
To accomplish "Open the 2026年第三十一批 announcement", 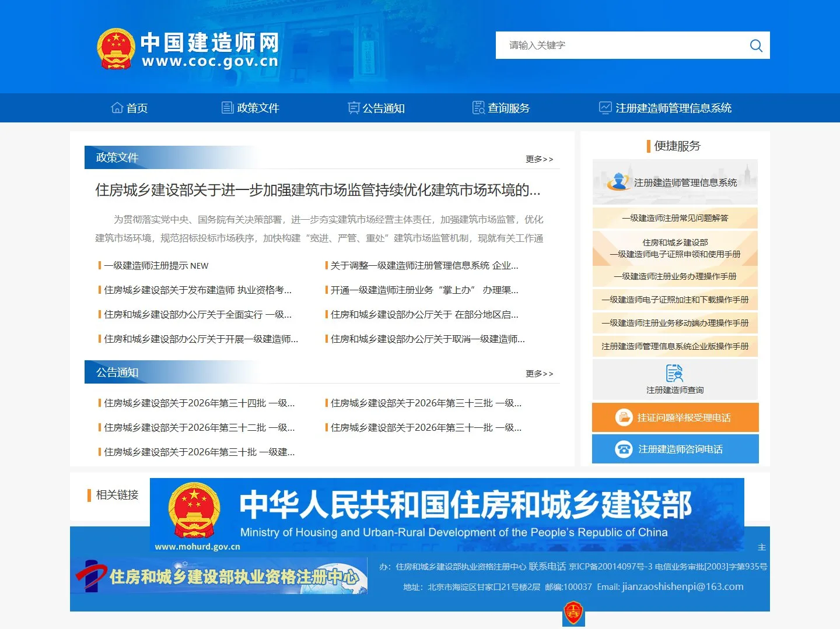I will (426, 428).
